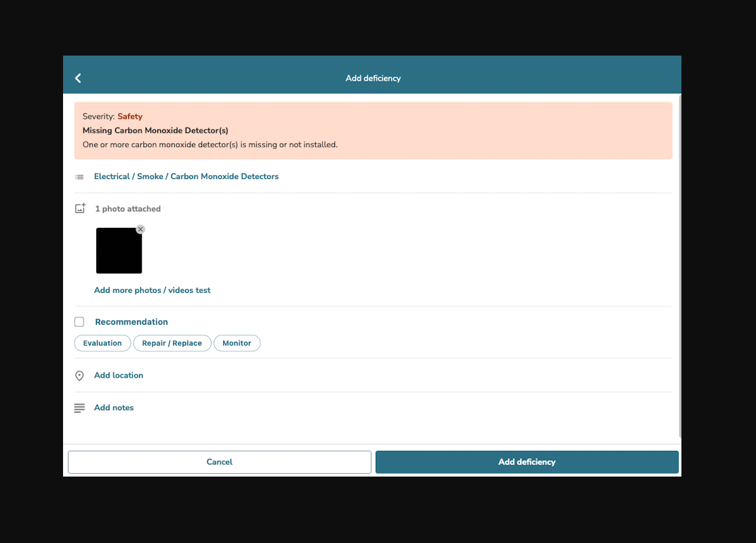Click the Add deficiency header title
Image resolution: width=756 pixels, height=543 pixels.
373,78
